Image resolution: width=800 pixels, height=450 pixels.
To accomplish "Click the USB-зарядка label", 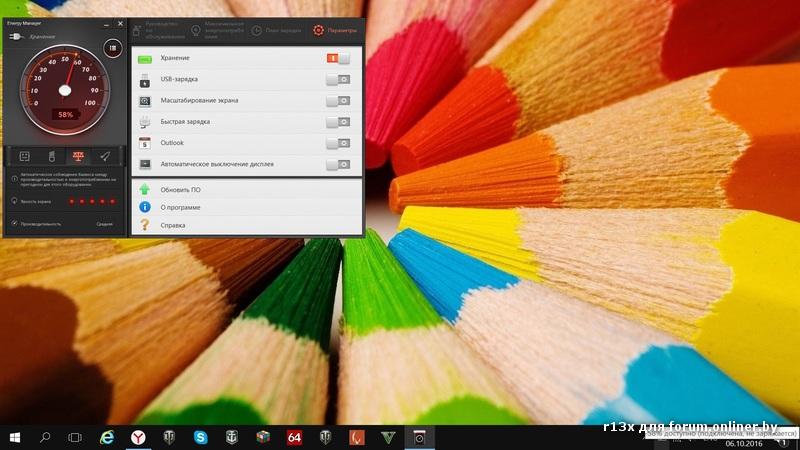I will [x=179, y=80].
